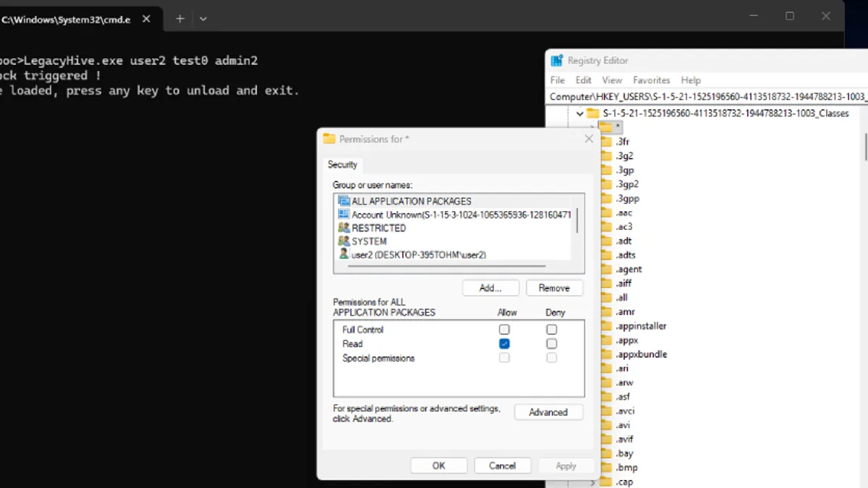This screenshot has height=488, width=868.
Task: Select the .bay registry key
Action: tap(624, 453)
